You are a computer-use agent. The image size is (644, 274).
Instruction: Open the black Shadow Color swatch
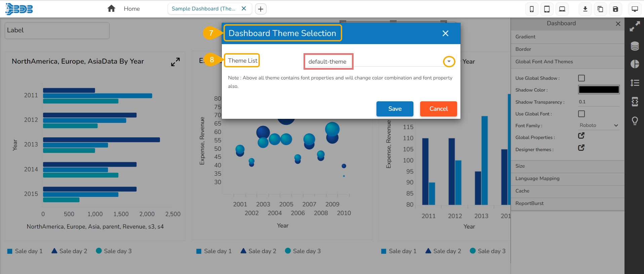599,90
